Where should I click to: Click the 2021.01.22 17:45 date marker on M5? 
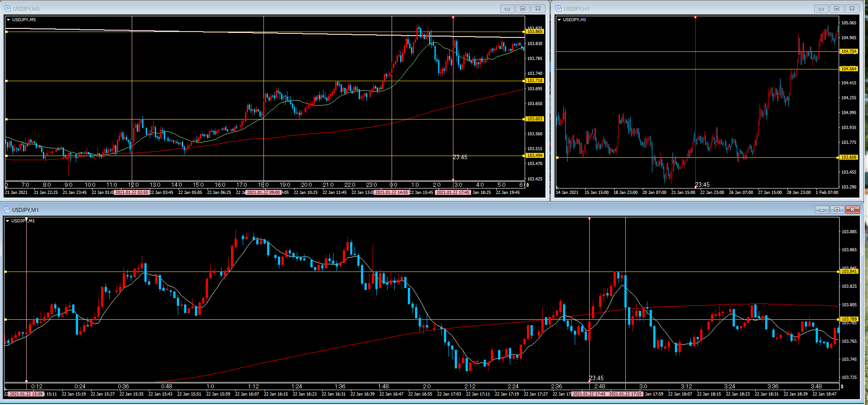coord(452,193)
